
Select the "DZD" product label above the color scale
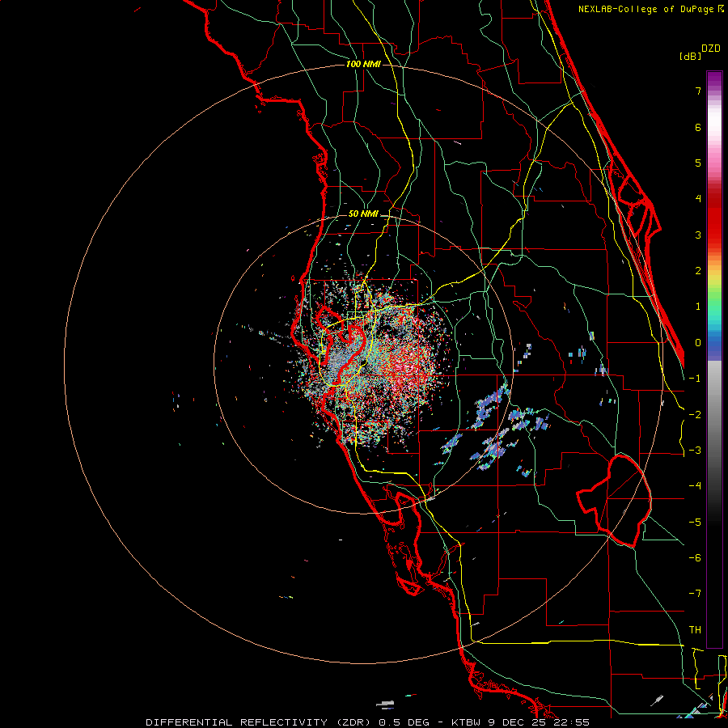pos(711,49)
